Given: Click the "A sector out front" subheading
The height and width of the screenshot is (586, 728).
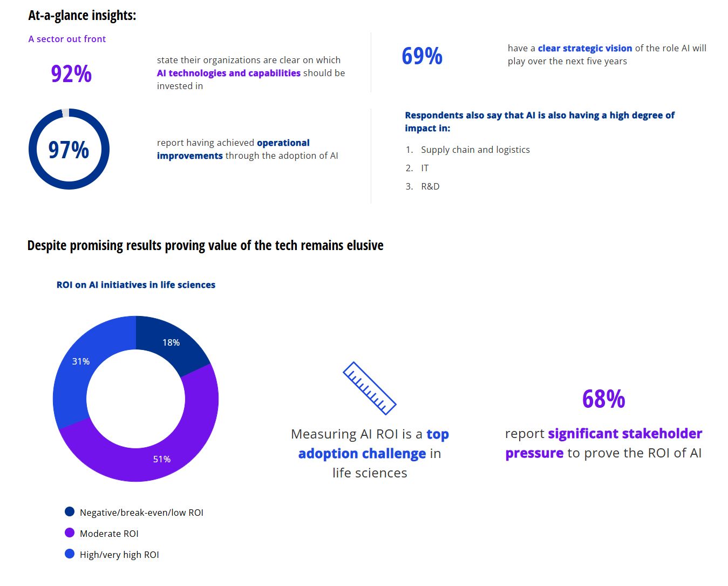Looking at the screenshot, I should (67, 39).
